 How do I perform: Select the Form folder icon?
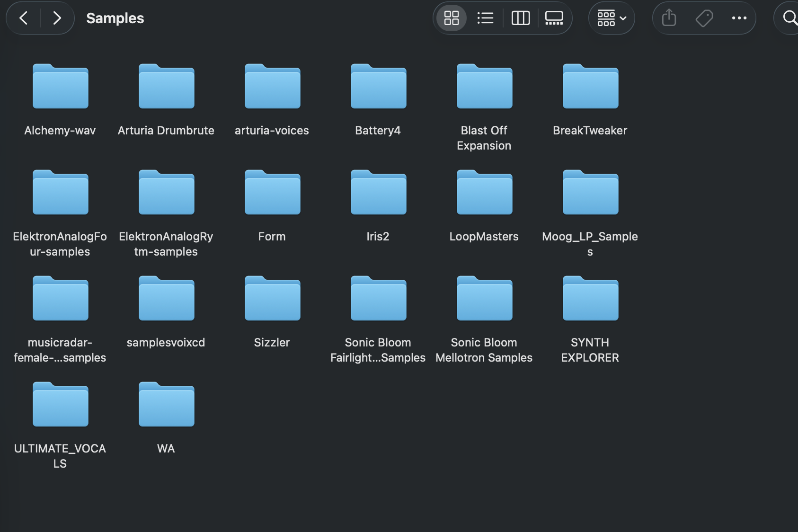point(273,192)
